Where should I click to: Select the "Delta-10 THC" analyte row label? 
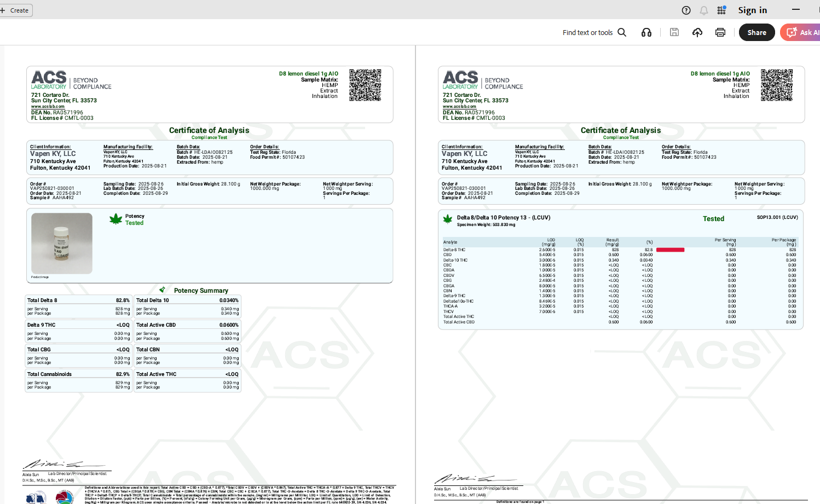(x=455, y=260)
